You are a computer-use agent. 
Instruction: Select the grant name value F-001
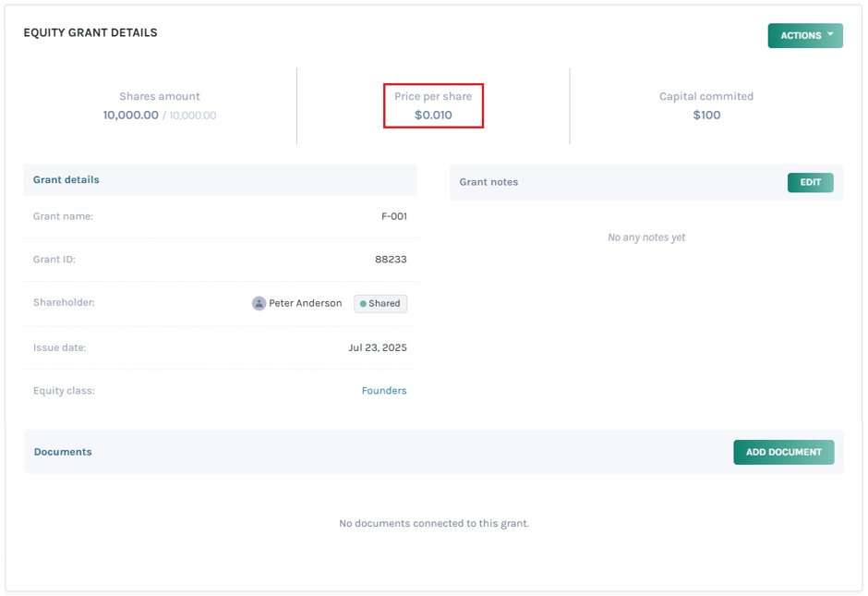tap(394, 216)
